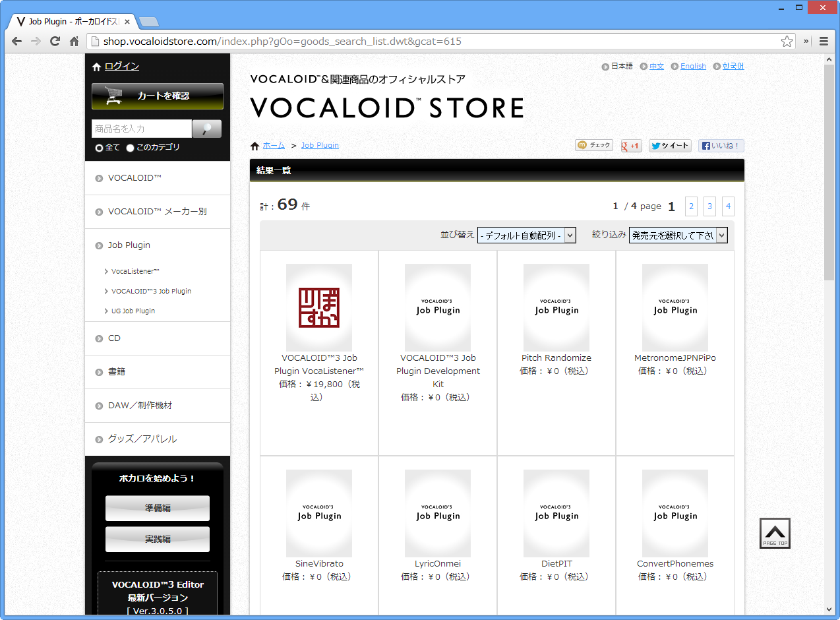The height and width of the screenshot is (620, 840).
Task: Open Chrome menu hamburger icon
Action: click(x=824, y=41)
